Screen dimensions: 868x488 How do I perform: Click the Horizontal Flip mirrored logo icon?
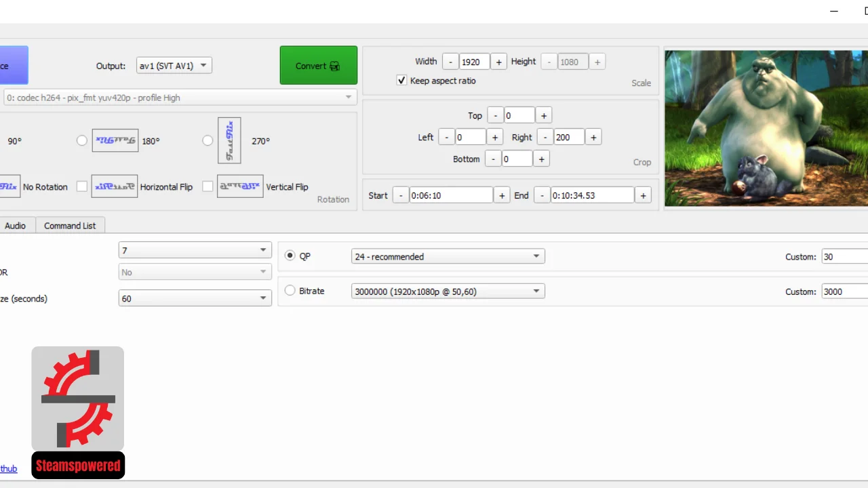[115, 186]
